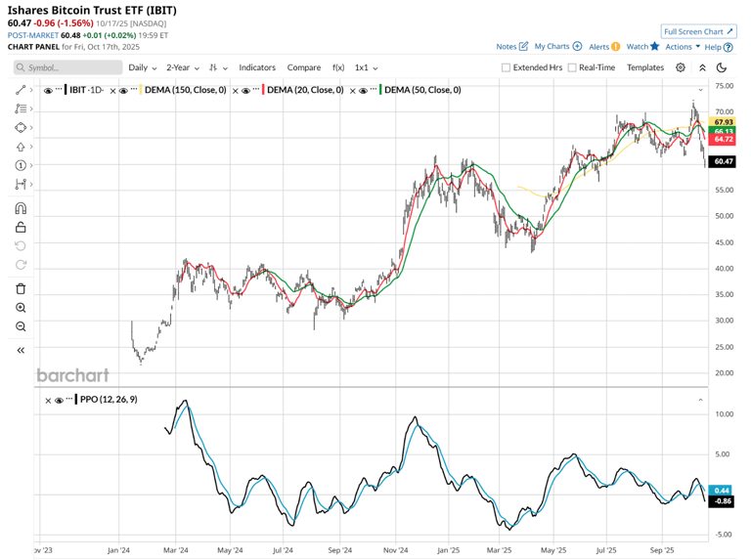Click the lock drawings icon
The image size is (751, 560).
pos(21,227)
